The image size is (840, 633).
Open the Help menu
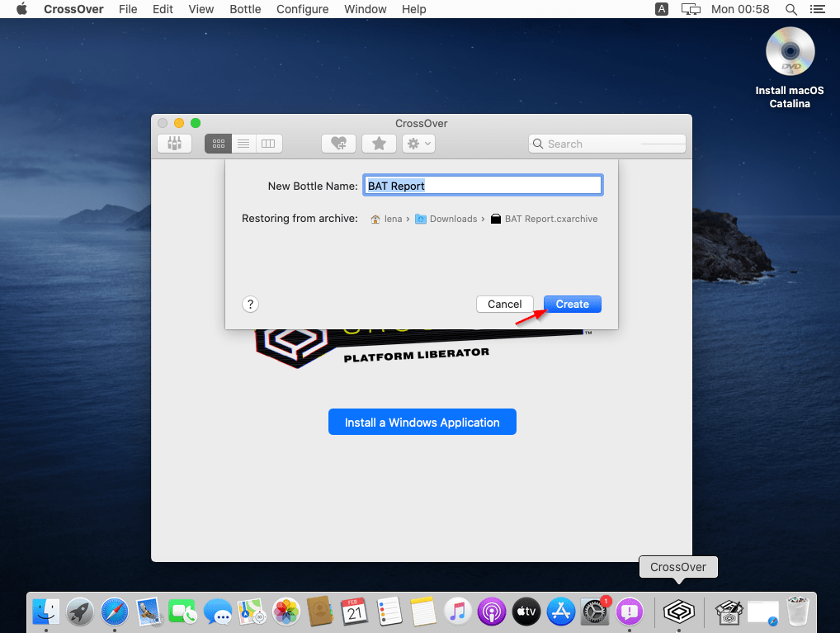414,9
